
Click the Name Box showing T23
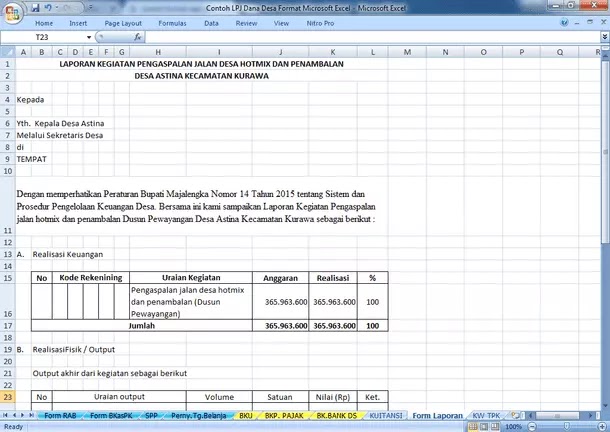click(x=43, y=37)
